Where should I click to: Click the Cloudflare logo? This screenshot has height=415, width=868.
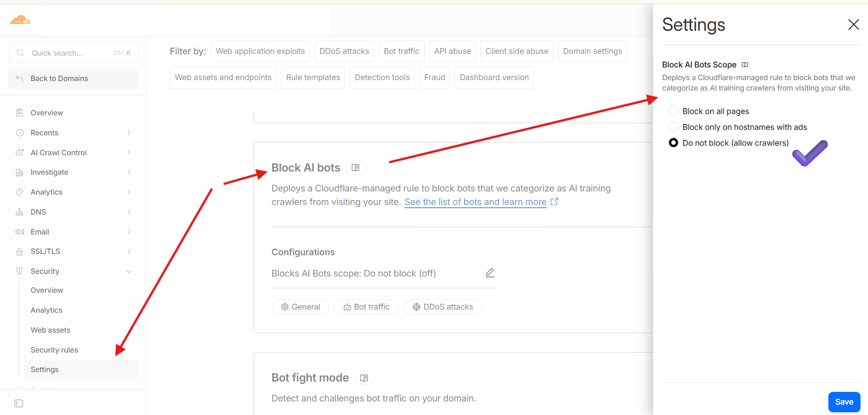pos(20,19)
